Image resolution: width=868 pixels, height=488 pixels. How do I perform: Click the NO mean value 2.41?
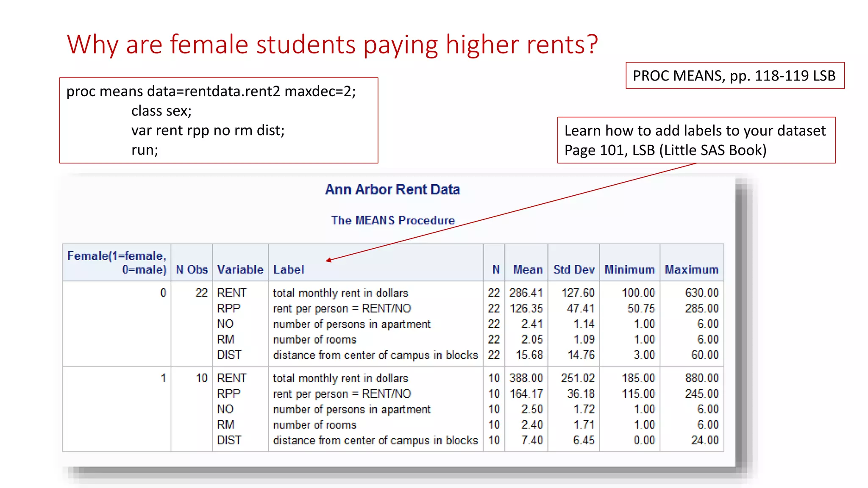[532, 324]
